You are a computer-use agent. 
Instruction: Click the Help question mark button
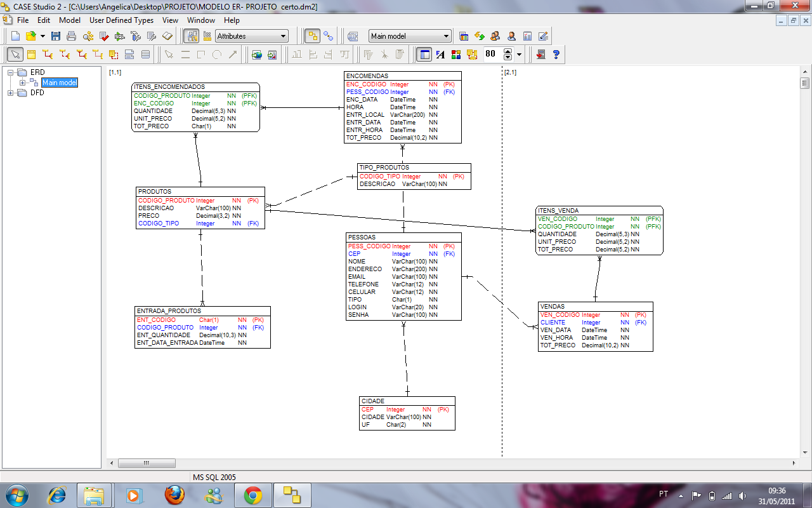pyautogui.click(x=556, y=54)
